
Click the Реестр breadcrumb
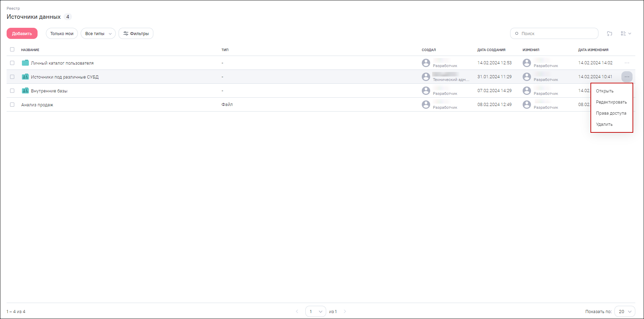13,8
